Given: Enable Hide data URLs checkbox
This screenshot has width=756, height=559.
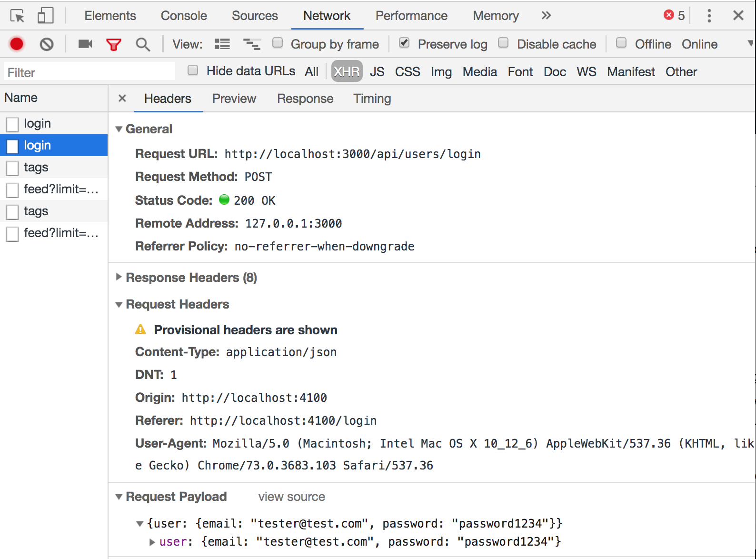Looking at the screenshot, I should 193,70.
